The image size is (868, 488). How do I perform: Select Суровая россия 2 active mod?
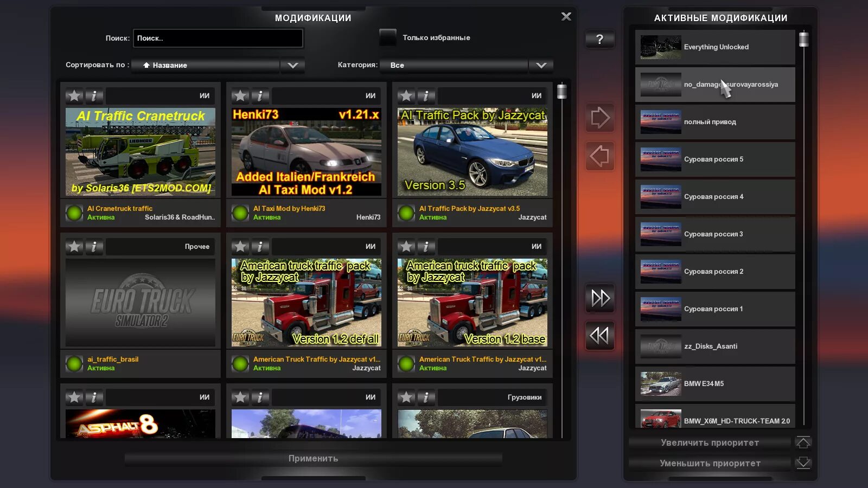(x=715, y=272)
